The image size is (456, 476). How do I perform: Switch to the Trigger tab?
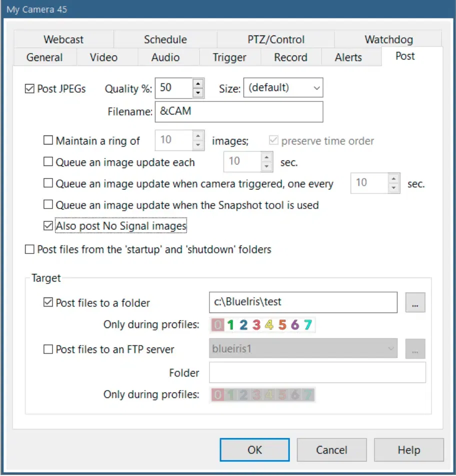coord(229,57)
